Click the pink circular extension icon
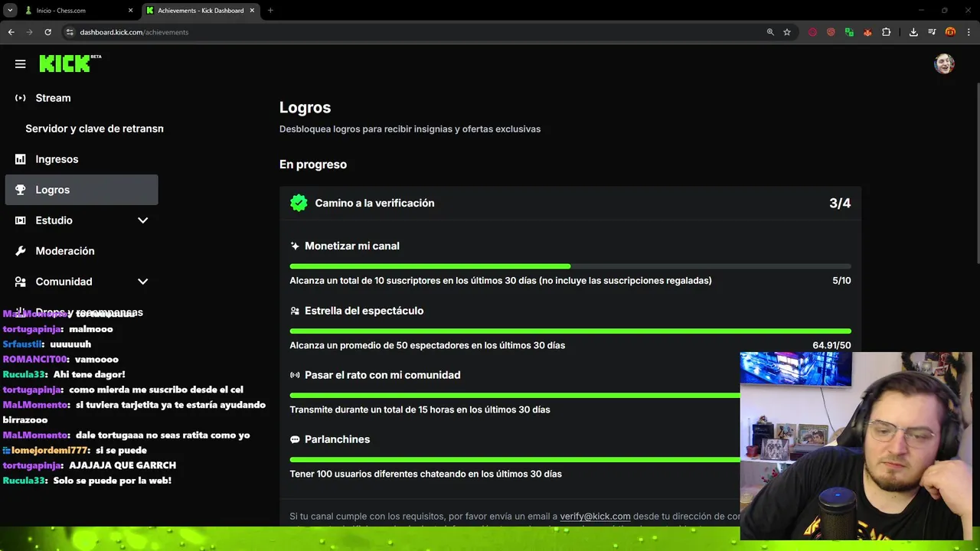 click(812, 32)
